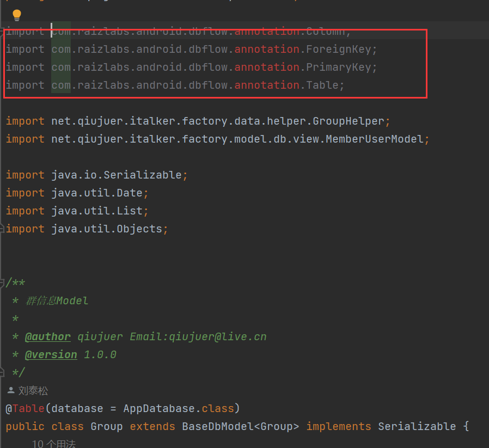Click the 10 个用法 usages hint

53,444
